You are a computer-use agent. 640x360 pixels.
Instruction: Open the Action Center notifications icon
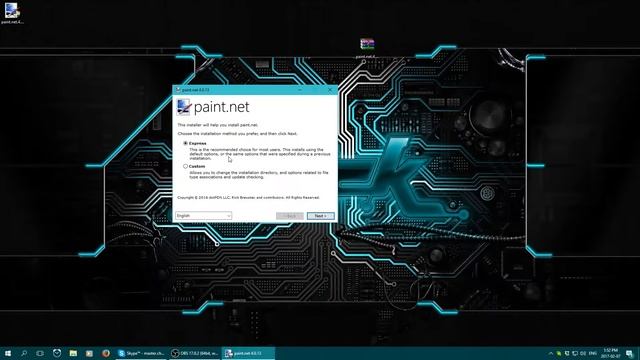click(x=629, y=353)
